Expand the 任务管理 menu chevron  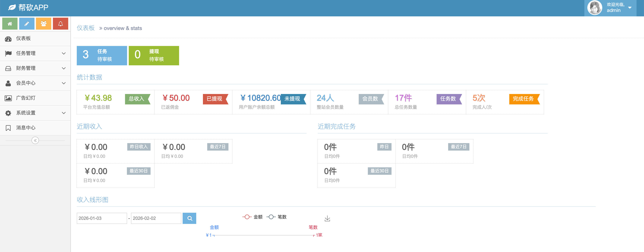coord(64,53)
